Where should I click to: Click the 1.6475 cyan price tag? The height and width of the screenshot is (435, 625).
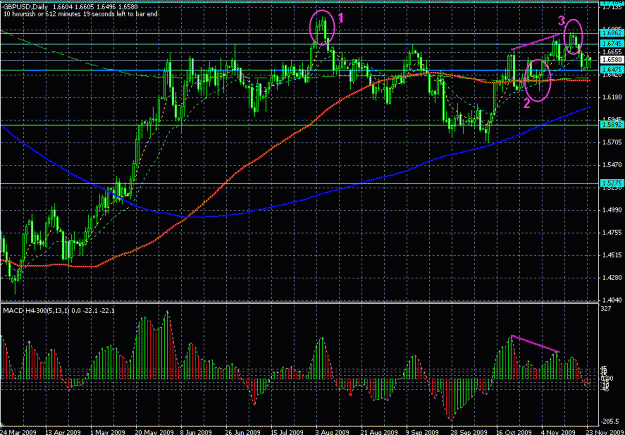point(611,70)
